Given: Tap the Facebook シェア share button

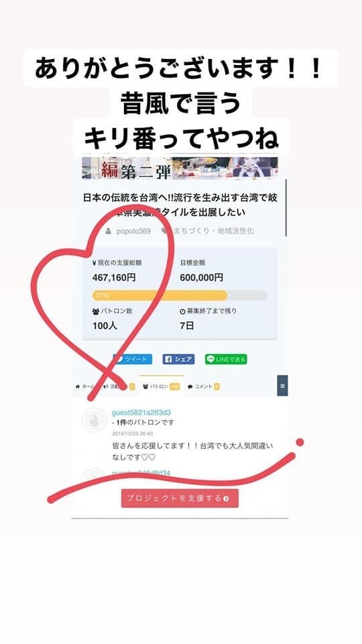Looking at the screenshot, I should 178,359.
